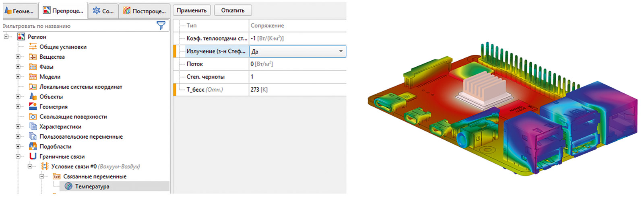Select the Скользящие поверхности icon
The height and width of the screenshot is (199, 644).
(x=33, y=117)
